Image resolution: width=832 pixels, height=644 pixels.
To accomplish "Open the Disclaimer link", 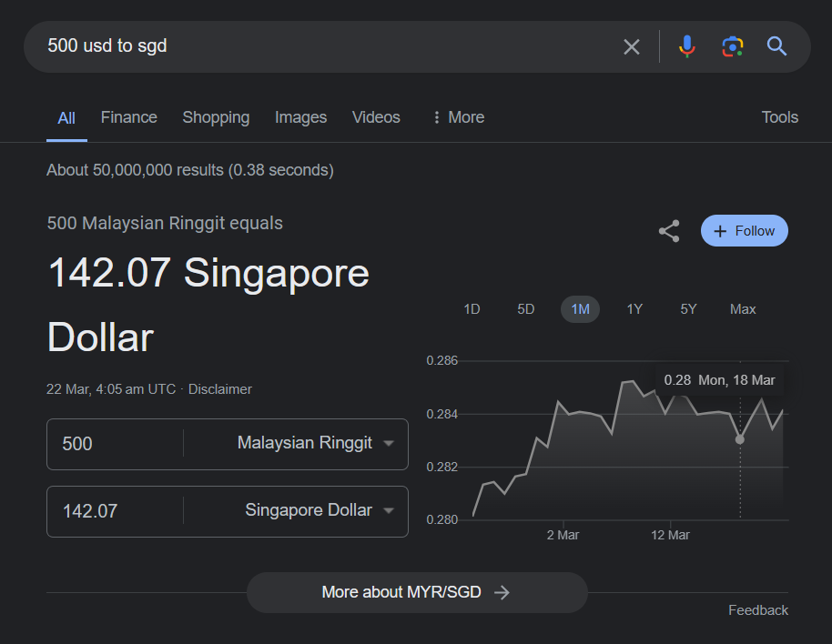I will pyautogui.click(x=219, y=389).
